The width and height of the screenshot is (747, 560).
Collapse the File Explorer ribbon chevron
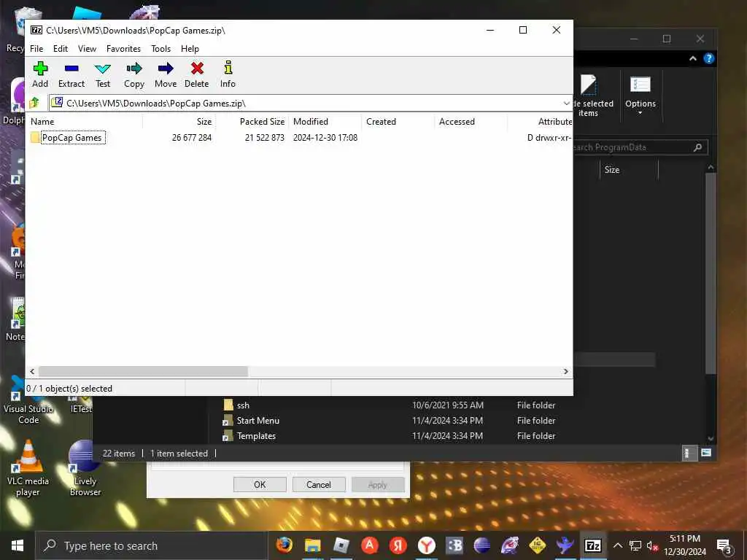point(693,58)
